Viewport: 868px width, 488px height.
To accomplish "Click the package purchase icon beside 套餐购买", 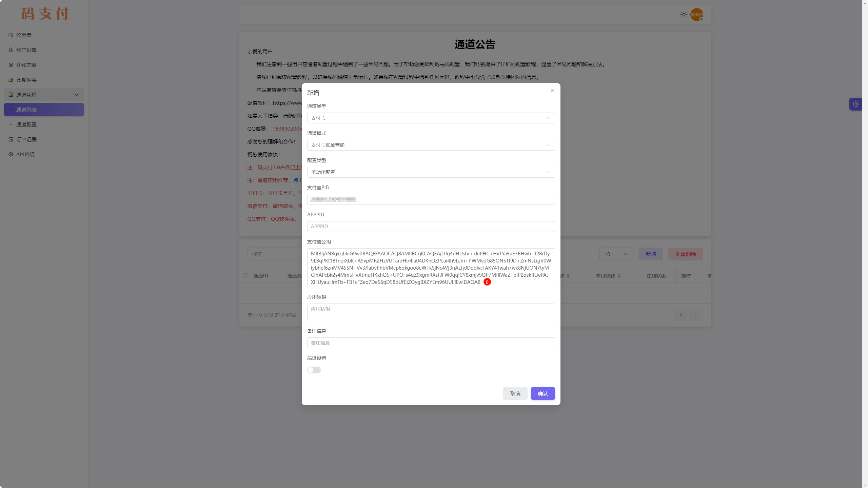I will click(x=11, y=80).
